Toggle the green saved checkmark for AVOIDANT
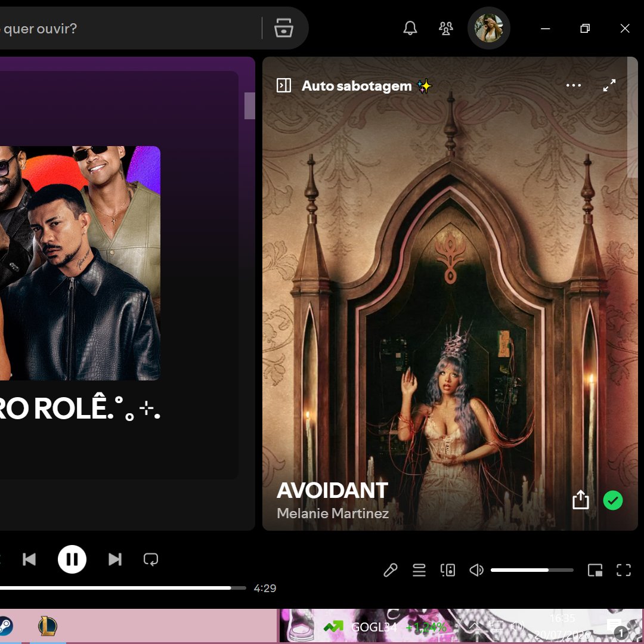 (x=613, y=500)
